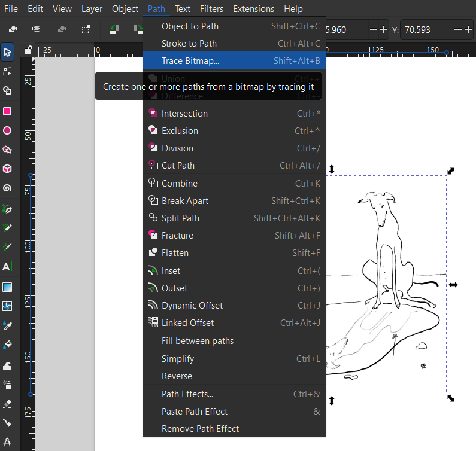
Task: Choose the Eraser tool
Action: [7, 403]
